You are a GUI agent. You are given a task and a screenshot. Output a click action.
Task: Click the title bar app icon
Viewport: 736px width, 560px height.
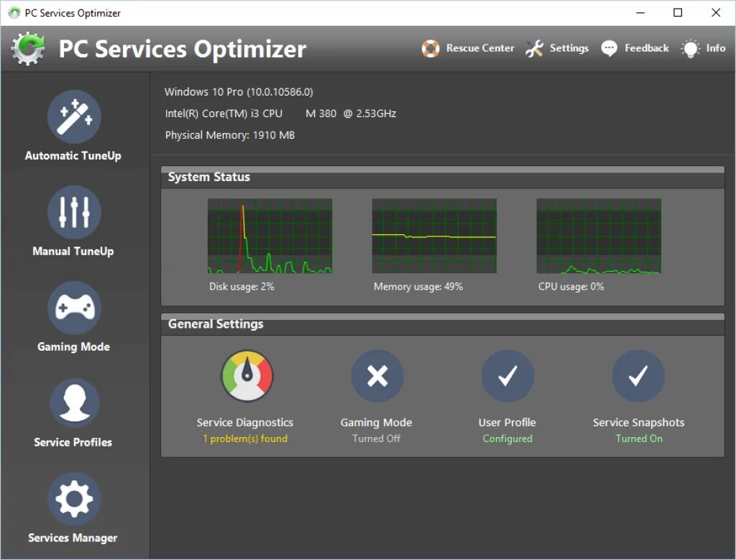point(14,13)
